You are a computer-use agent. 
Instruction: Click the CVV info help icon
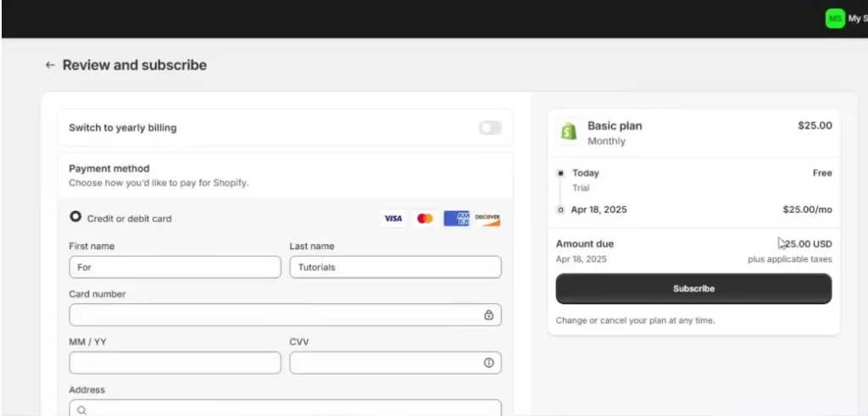[x=488, y=363]
